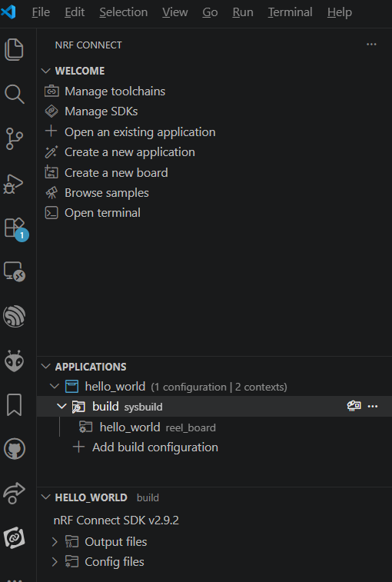The image size is (392, 582).
Task: Choose Create a new board
Action: (116, 172)
